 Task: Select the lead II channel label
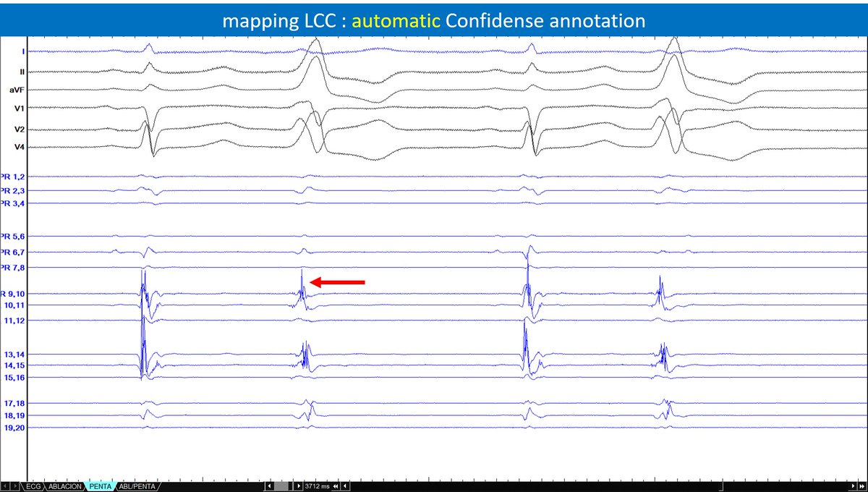pos(22,72)
